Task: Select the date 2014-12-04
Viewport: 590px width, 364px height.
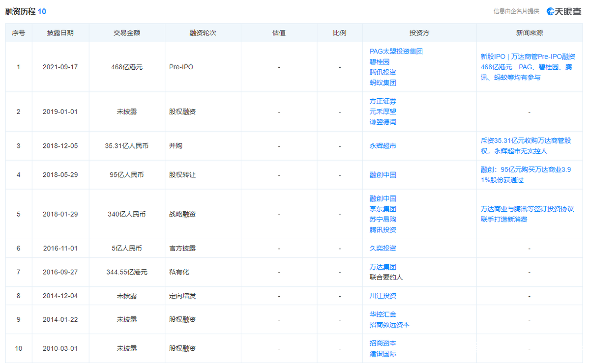Action: pos(60,296)
